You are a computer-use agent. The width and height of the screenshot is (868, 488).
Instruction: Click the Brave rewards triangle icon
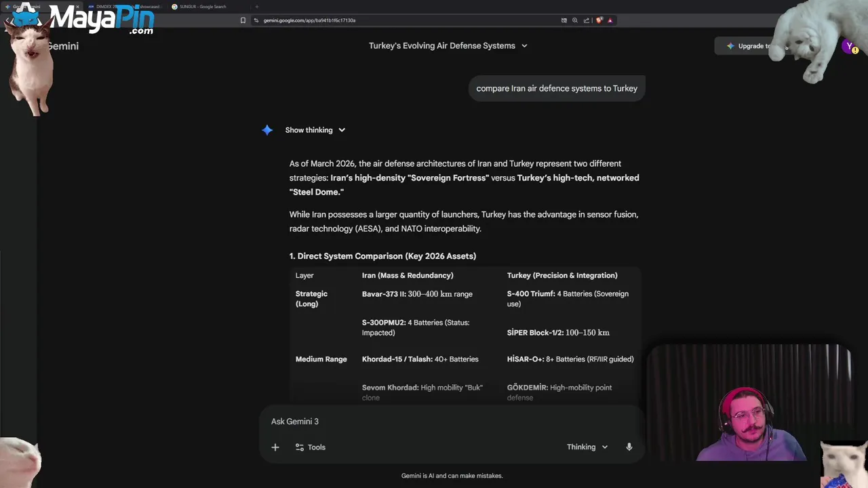pos(610,20)
